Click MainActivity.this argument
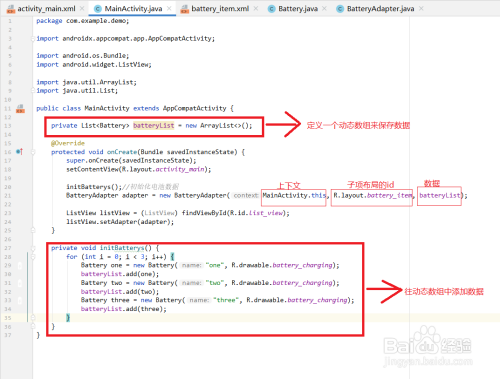The image size is (500, 379). tap(294, 195)
